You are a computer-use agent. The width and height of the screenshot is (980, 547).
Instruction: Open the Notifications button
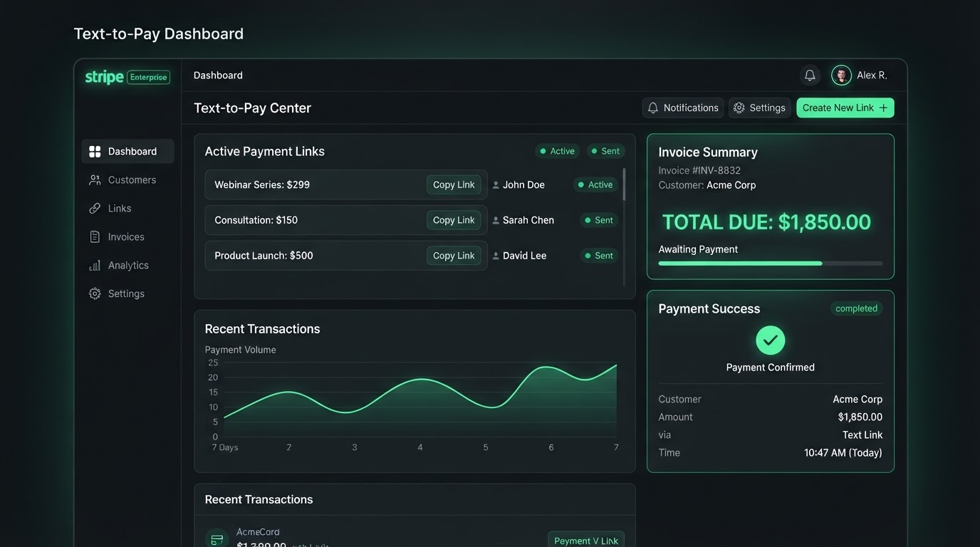(x=683, y=108)
